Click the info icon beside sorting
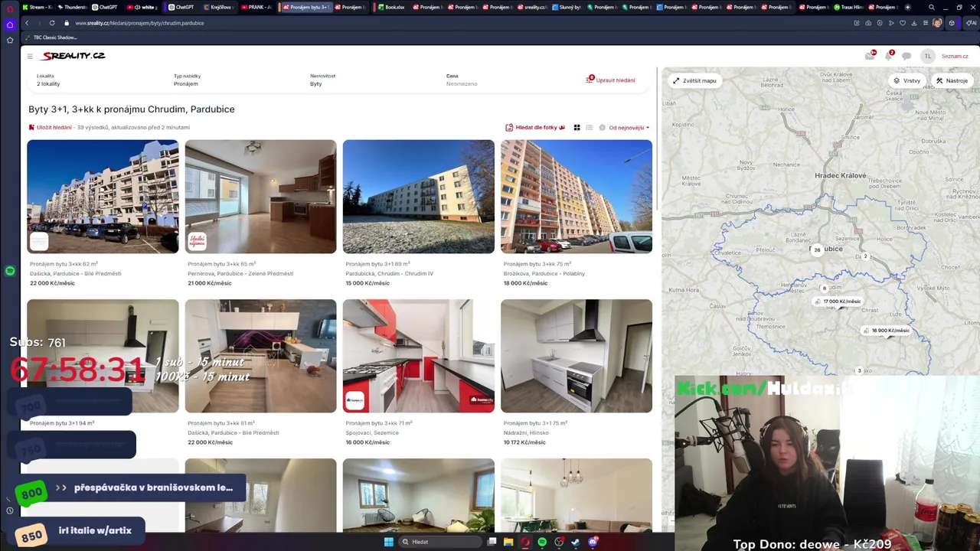This screenshot has width=980, height=551. tap(602, 128)
